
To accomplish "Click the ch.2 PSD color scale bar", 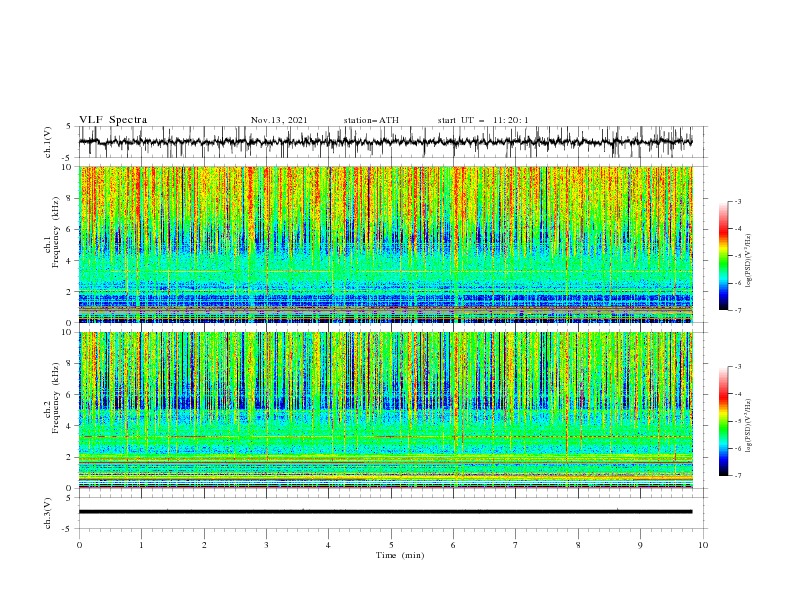I will pos(723,421).
